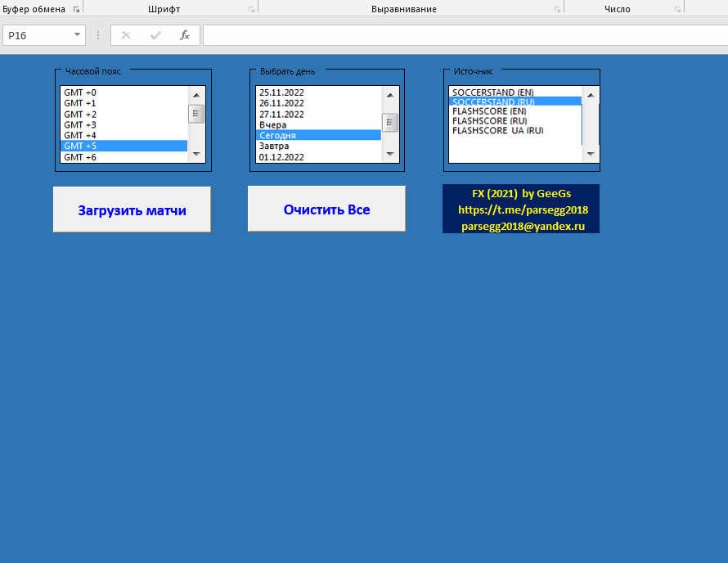Select FLASHSCORE (EN) source
Screen dimensions: 728x563
(515, 111)
